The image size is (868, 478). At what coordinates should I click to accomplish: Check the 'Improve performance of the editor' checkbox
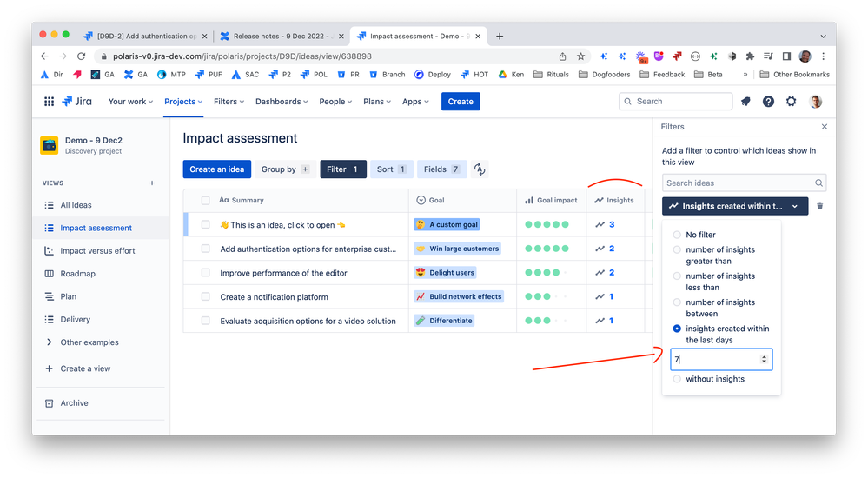[x=205, y=273]
